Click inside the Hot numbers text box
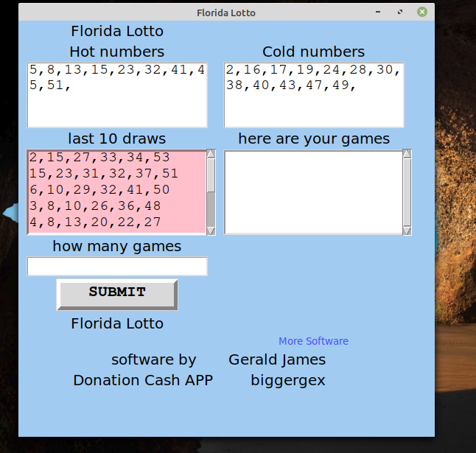Viewport: 476px width, 453px height. coord(117,95)
